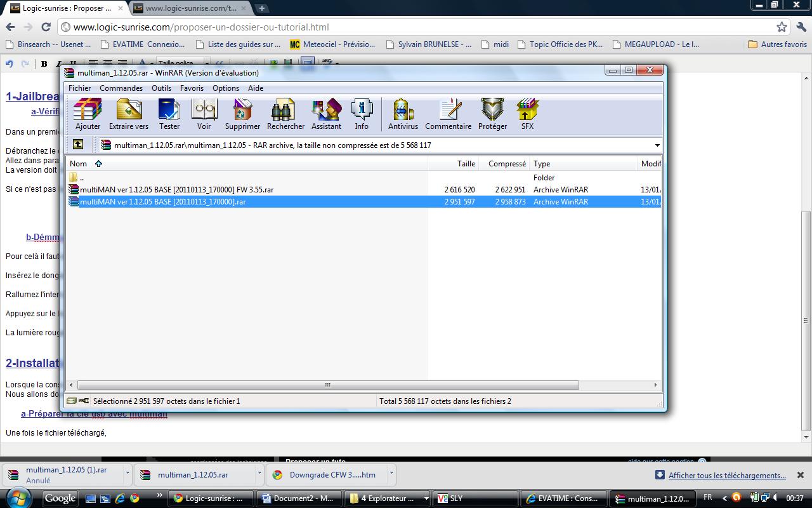
Task: Sort by the Nom column header
Action: pos(78,163)
